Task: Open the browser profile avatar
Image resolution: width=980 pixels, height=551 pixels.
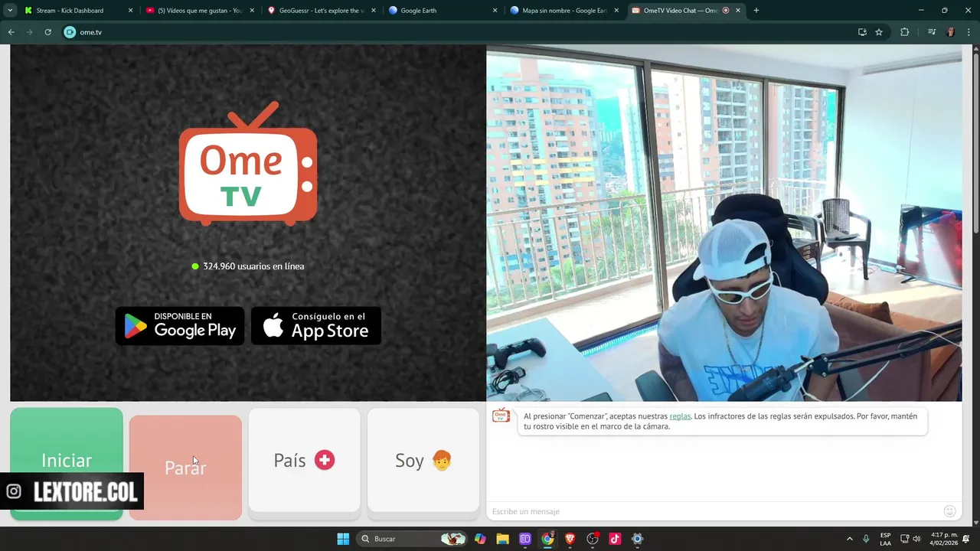Action: [951, 32]
